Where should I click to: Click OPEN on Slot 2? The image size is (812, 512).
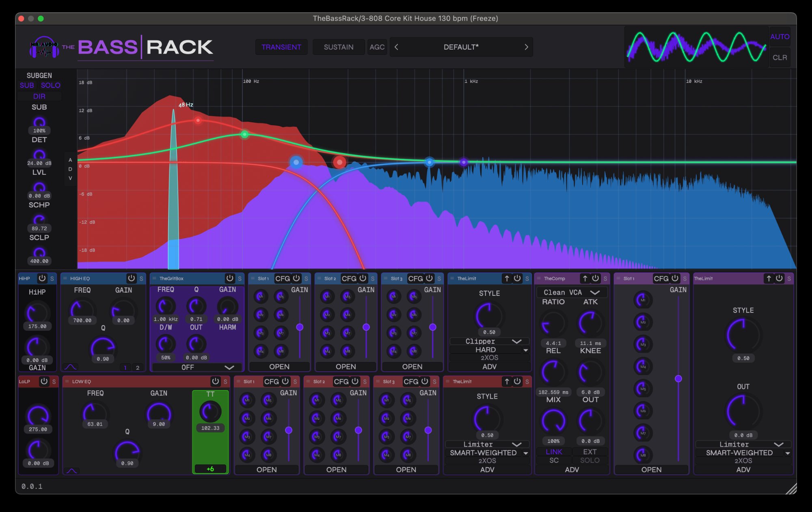coord(345,367)
